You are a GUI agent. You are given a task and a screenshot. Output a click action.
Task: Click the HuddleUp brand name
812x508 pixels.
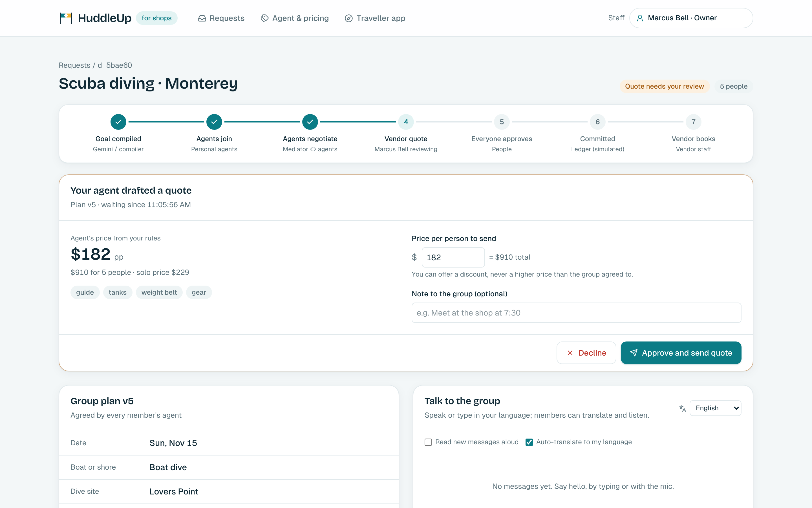click(105, 18)
